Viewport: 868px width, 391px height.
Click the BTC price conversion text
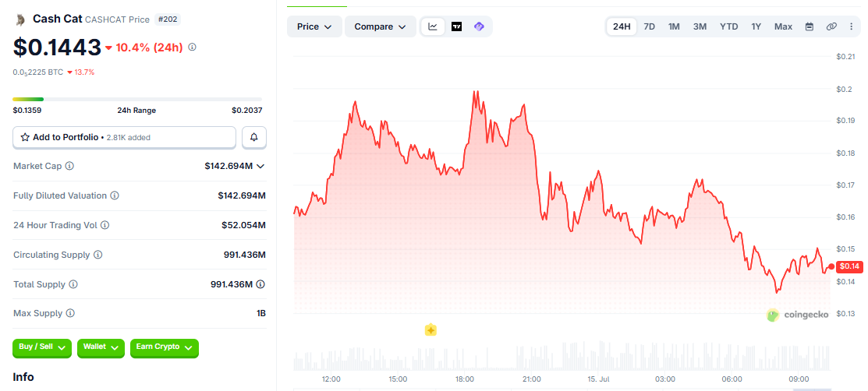pos(37,72)
